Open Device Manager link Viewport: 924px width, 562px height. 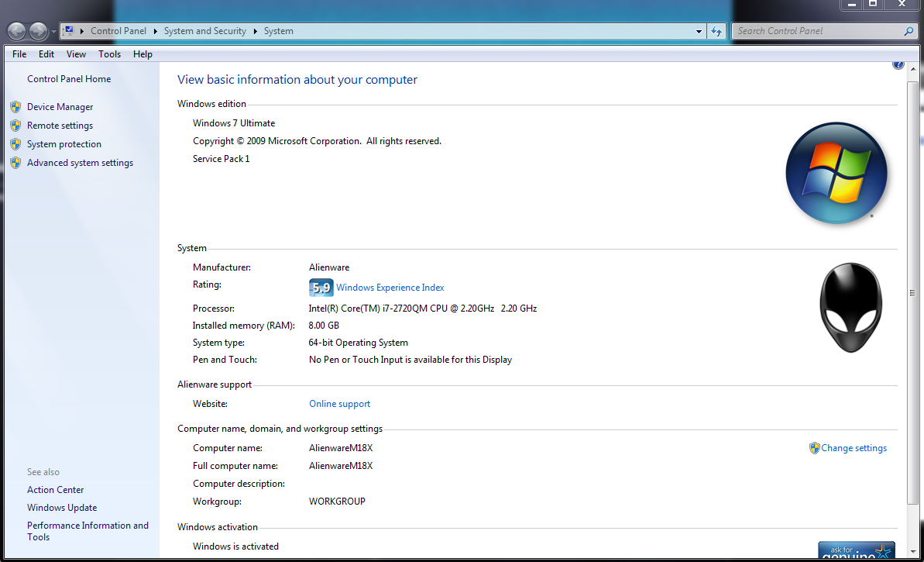click(x=60, y=107)
